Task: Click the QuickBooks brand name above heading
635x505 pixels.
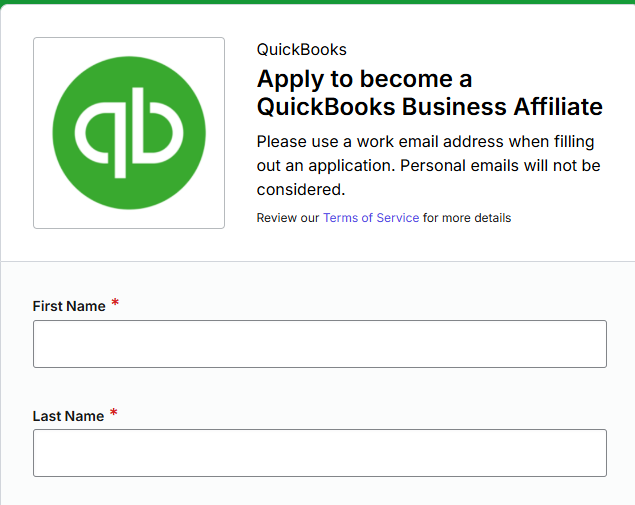Action: (x=302, y=49)
